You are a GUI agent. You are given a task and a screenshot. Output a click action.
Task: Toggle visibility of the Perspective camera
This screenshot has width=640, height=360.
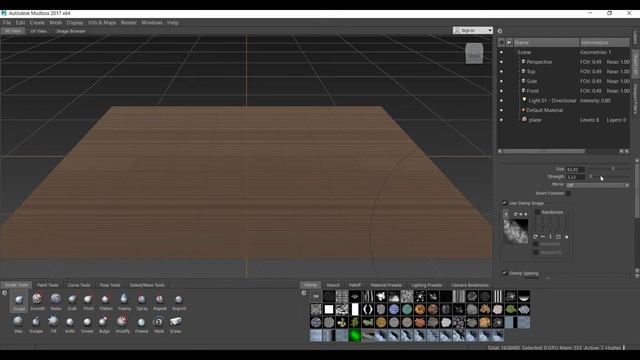(501, 62)
